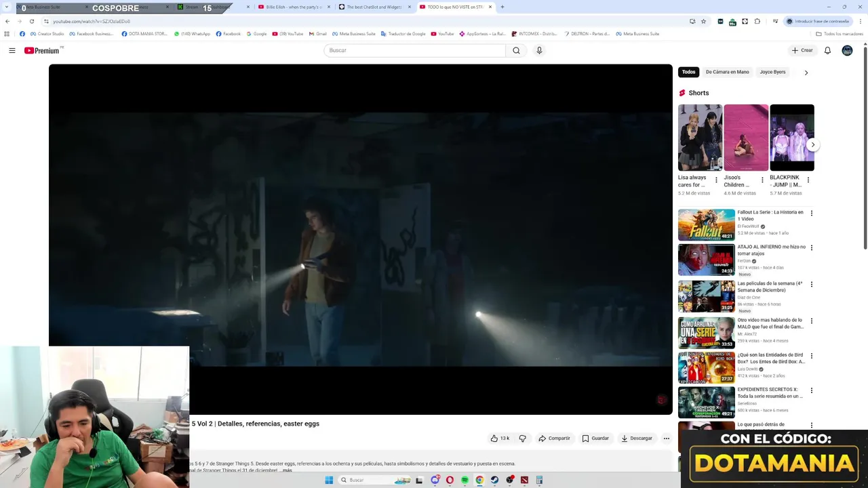
Task: Click the YouTube Premium logo
Action: point(42,50)
